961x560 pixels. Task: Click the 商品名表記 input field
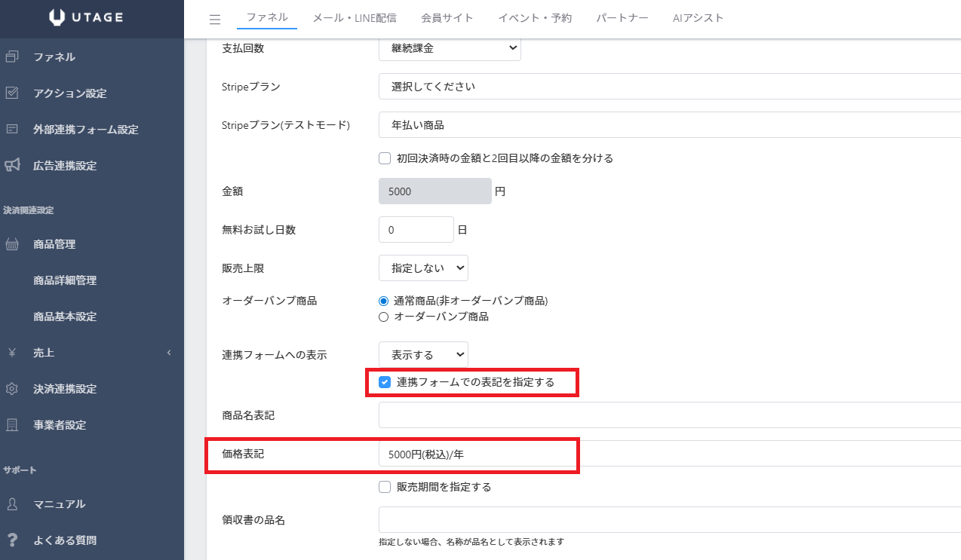click(x=668, y=415)
